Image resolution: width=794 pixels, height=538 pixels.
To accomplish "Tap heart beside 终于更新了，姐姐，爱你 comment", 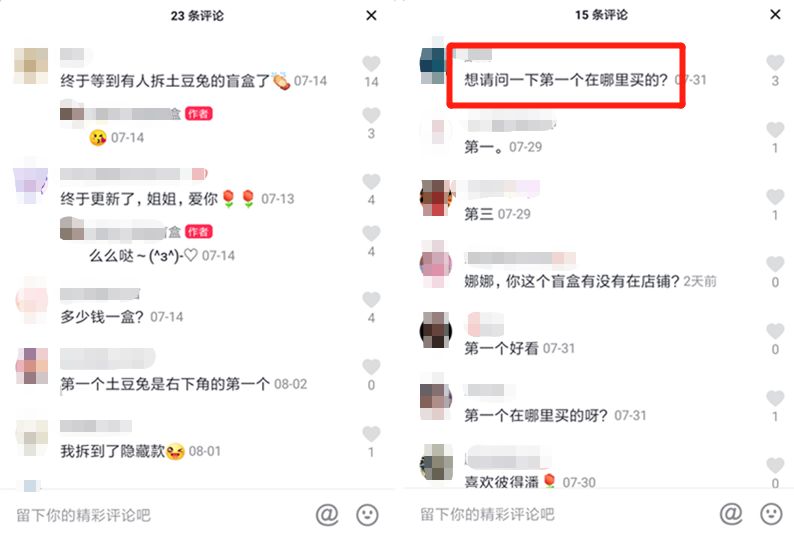I will click(x=371, y=181).
